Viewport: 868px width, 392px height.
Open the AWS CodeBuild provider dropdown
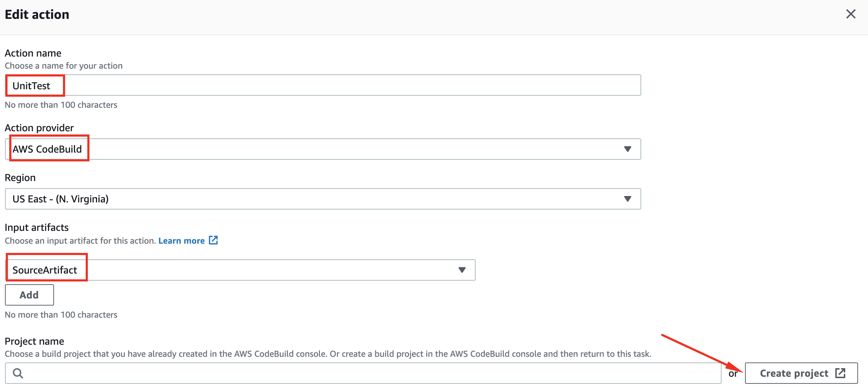(x=323, y=149)
